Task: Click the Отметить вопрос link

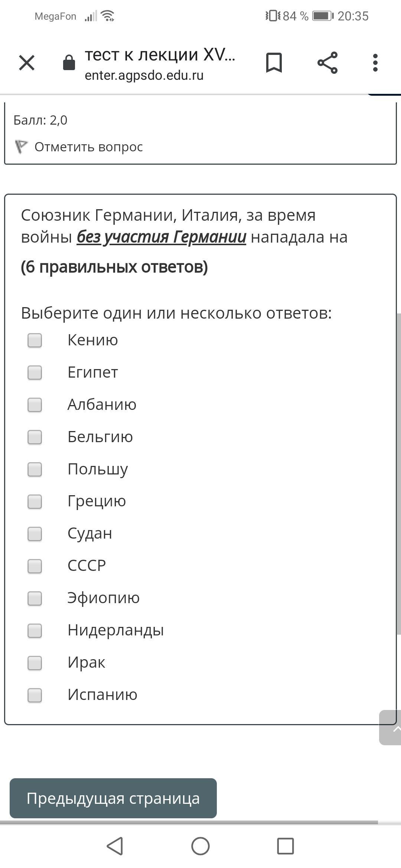Action: (x=88, y=147)
